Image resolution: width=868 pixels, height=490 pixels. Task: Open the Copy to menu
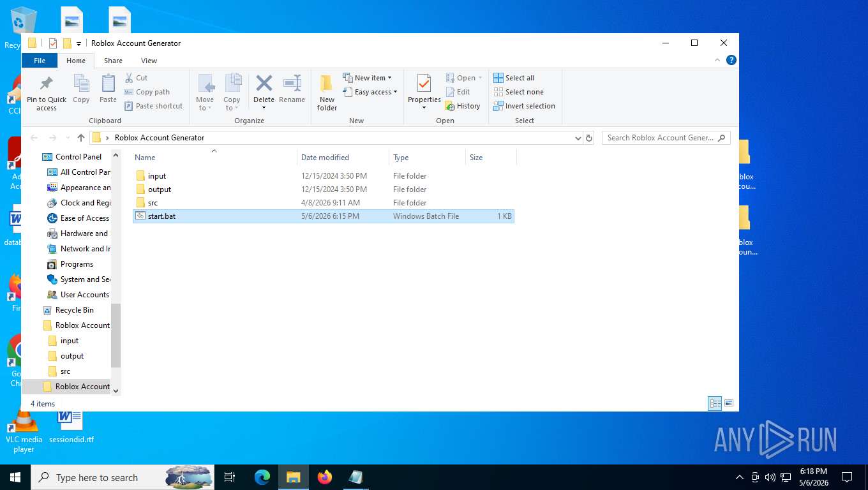click(x=232, y=93)
